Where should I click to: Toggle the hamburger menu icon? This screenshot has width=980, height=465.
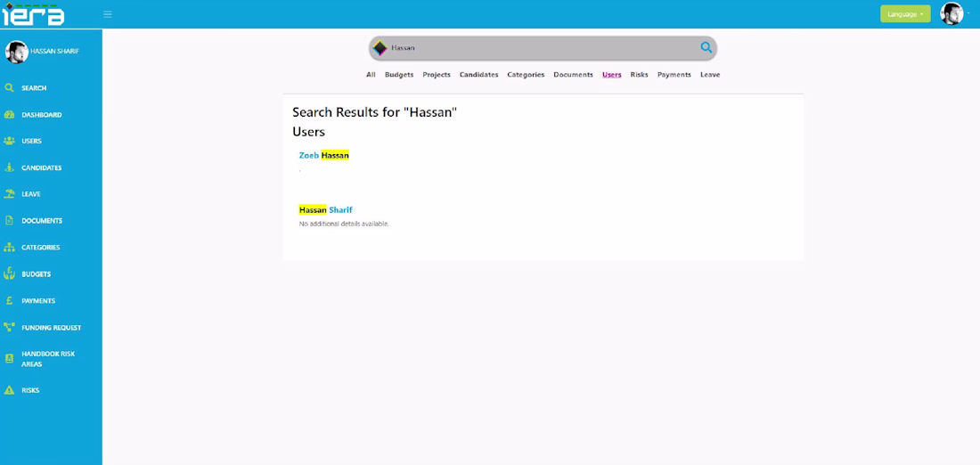point(108,13)
